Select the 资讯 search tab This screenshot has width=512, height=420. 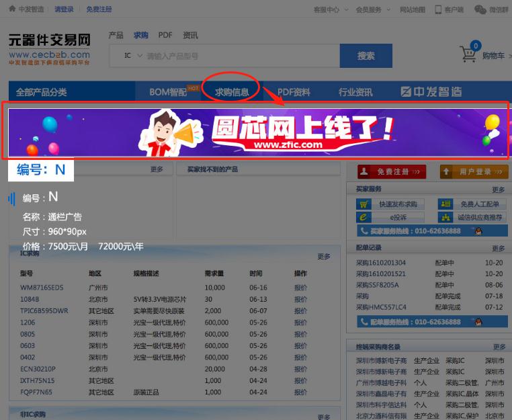(190, 35)
